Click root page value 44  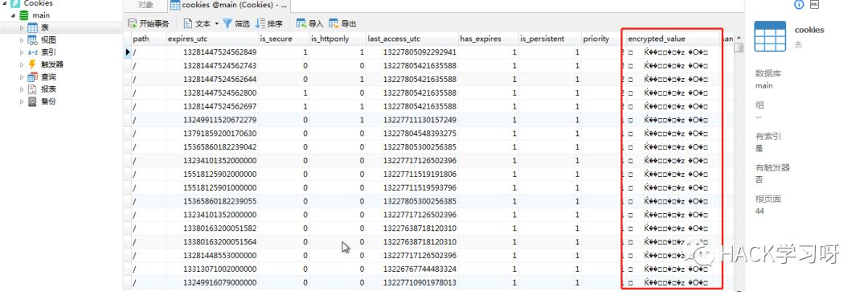click(760, 211)
